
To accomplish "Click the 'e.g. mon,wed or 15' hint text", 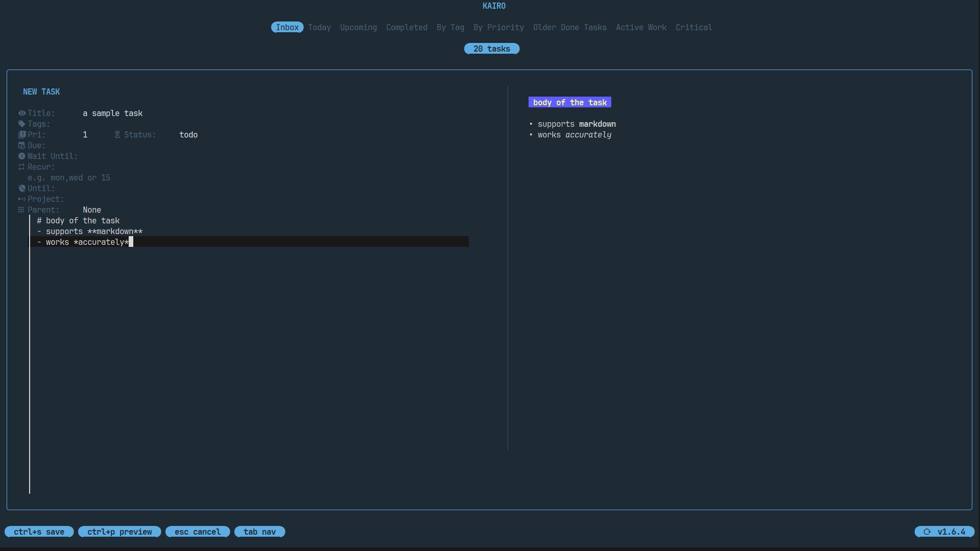I will (x=69, y=178).
